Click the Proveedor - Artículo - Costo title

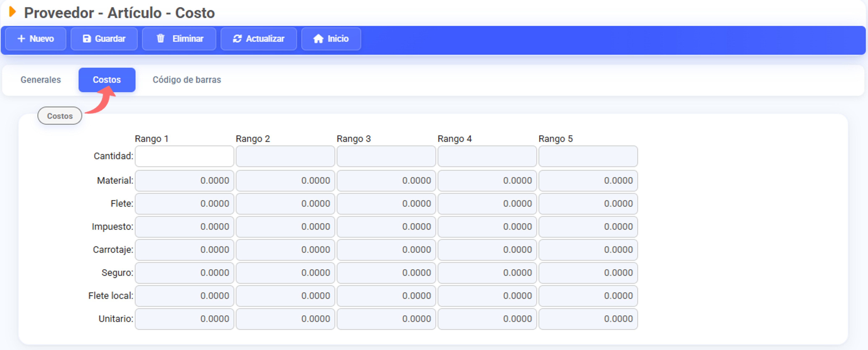[x=120, y=13]
